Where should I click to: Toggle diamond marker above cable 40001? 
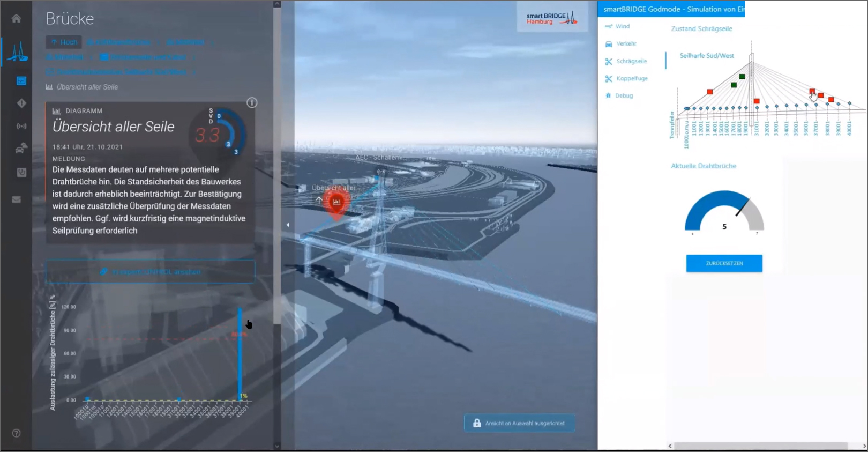(849, 103)
